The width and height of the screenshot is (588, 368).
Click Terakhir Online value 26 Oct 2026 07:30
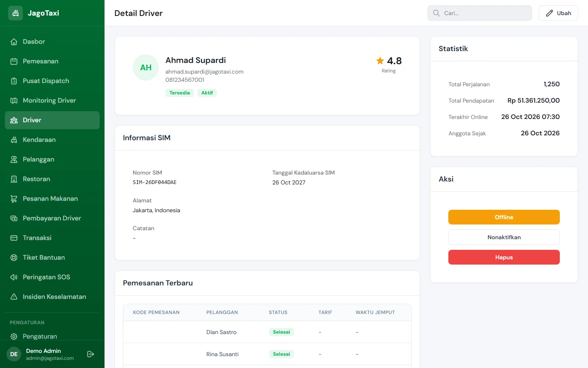coord(530,117)
